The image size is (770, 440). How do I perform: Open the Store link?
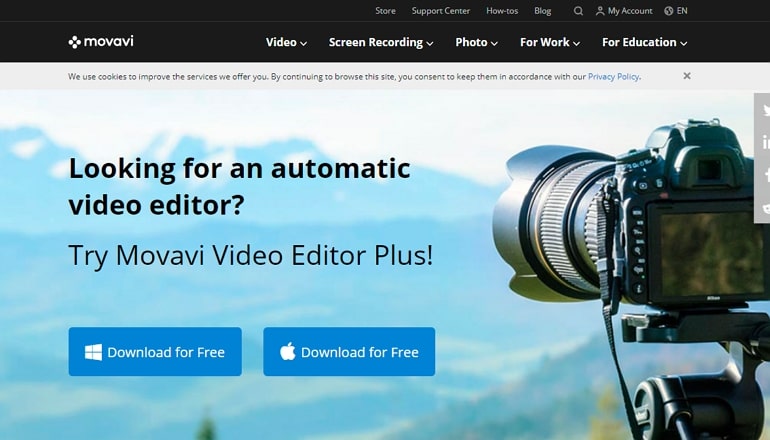(x=385, y=11)
